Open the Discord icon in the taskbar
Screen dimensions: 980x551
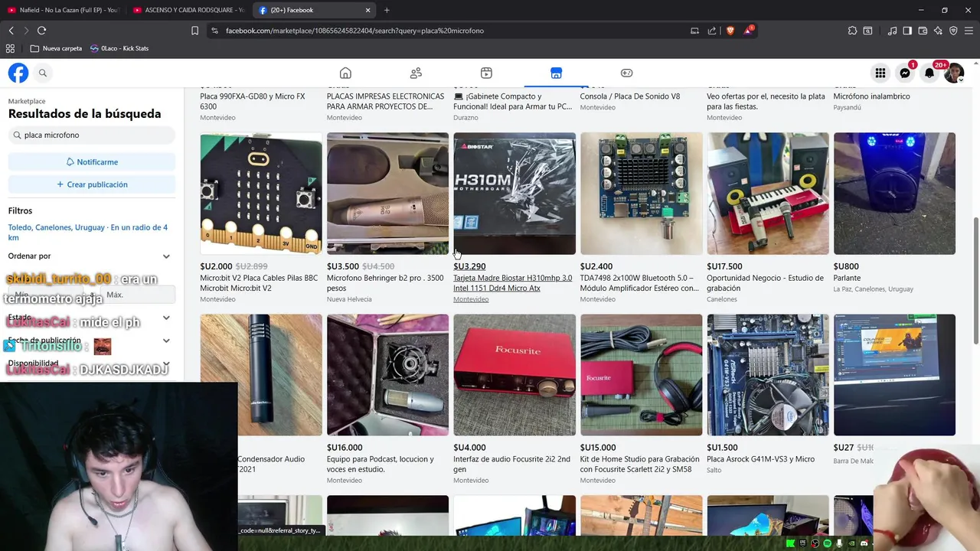[864, 543]
